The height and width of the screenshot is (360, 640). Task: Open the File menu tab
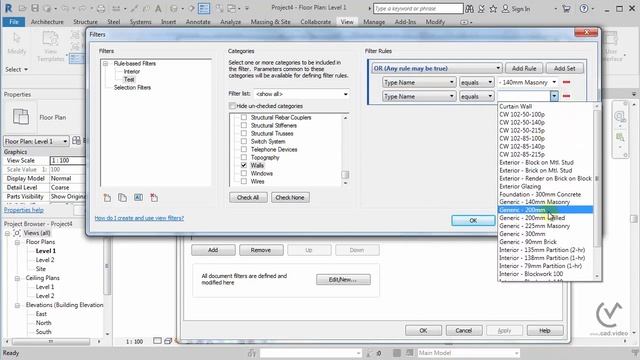click(14, 22)
